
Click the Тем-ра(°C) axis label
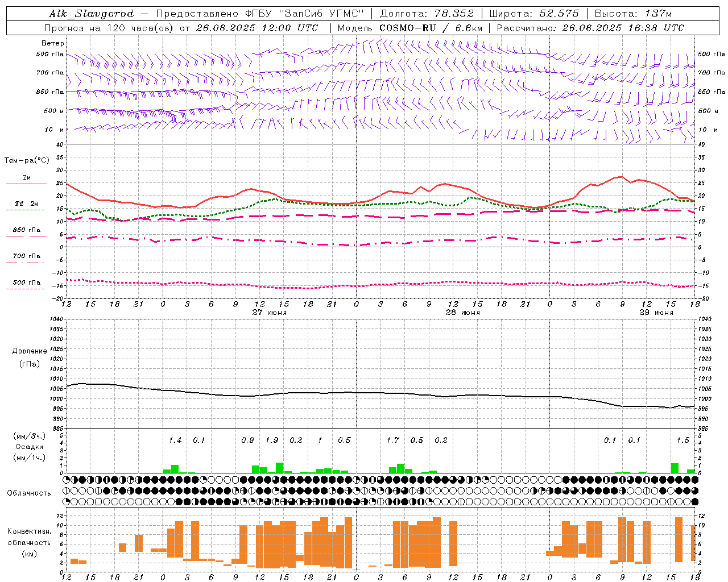[27, 161]
